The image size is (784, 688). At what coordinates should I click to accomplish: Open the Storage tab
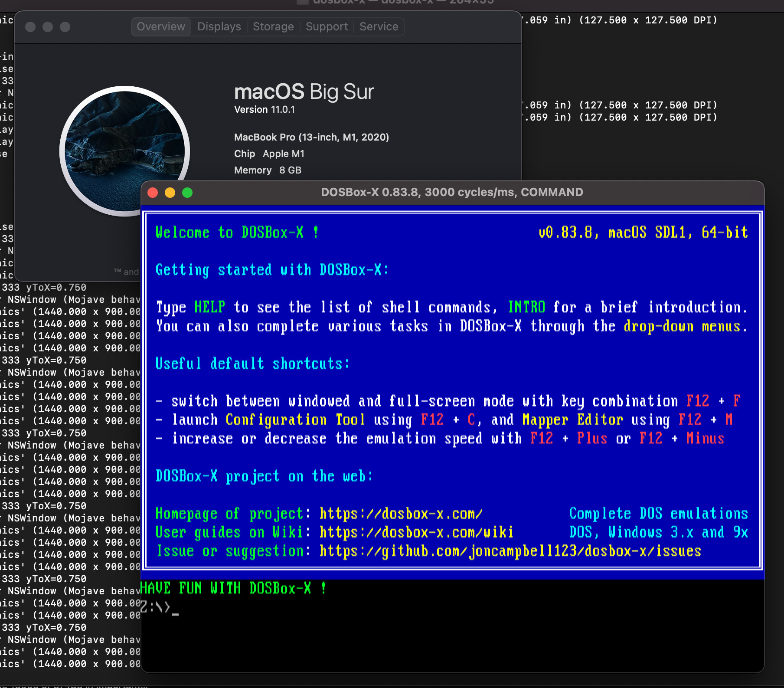[x=273, y=27]
